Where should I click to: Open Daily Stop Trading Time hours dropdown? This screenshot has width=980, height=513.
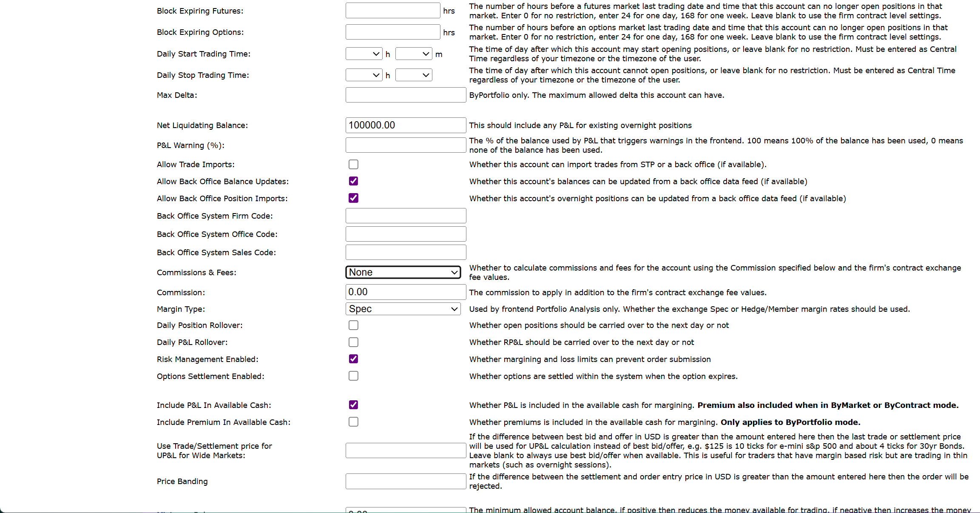364,75
